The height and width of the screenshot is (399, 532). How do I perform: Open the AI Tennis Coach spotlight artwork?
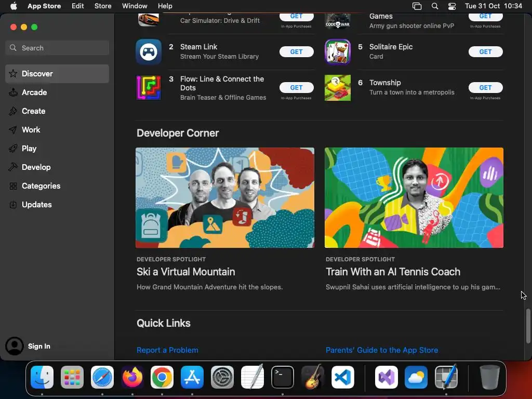[x=414, y=197]
